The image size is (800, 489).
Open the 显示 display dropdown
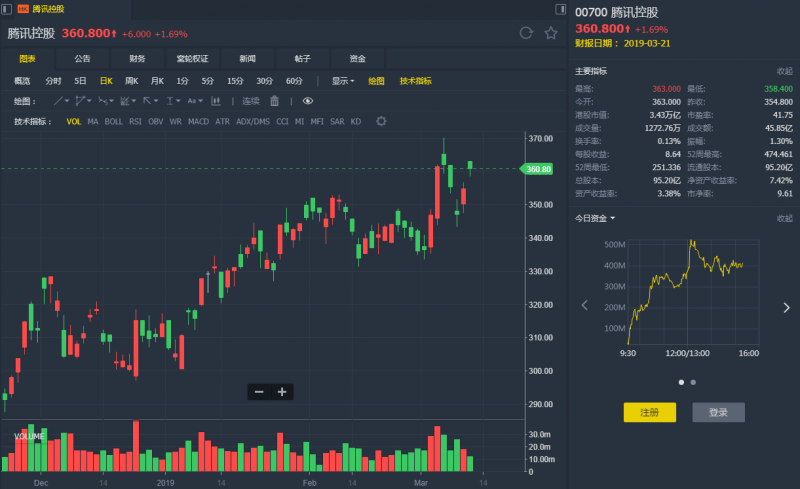tap(342, 81)
